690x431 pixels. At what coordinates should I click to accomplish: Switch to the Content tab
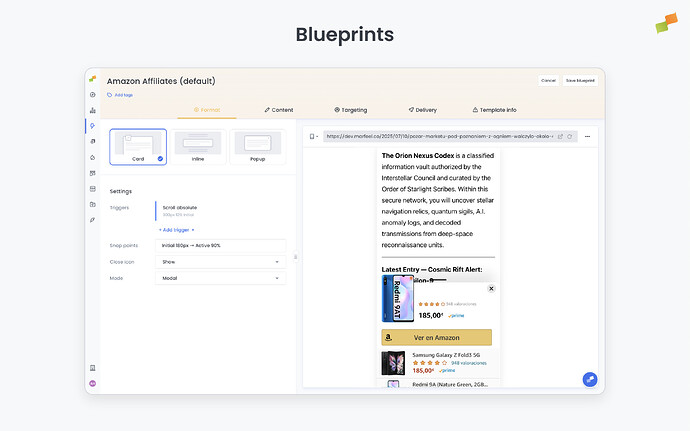click(279, 110)
